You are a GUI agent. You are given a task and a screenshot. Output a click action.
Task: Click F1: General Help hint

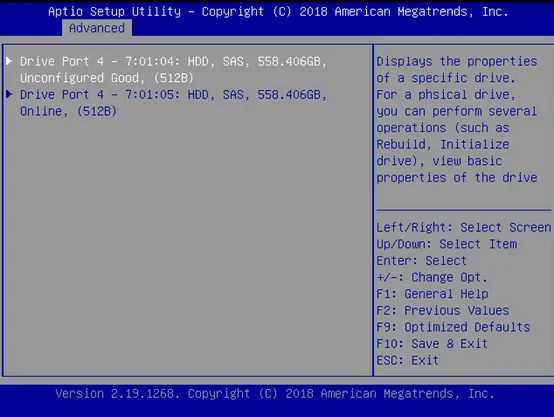coord(432,294)
